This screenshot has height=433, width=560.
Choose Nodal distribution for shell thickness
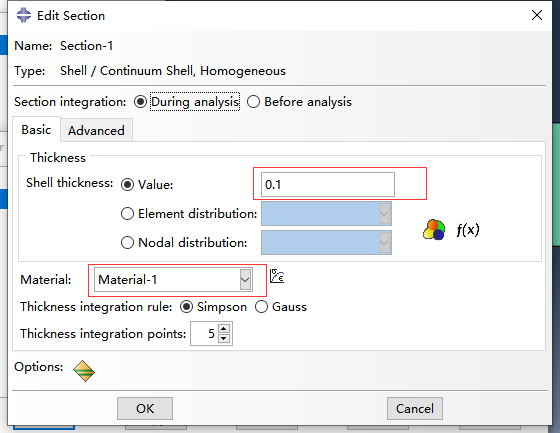(x=127, y=243)
